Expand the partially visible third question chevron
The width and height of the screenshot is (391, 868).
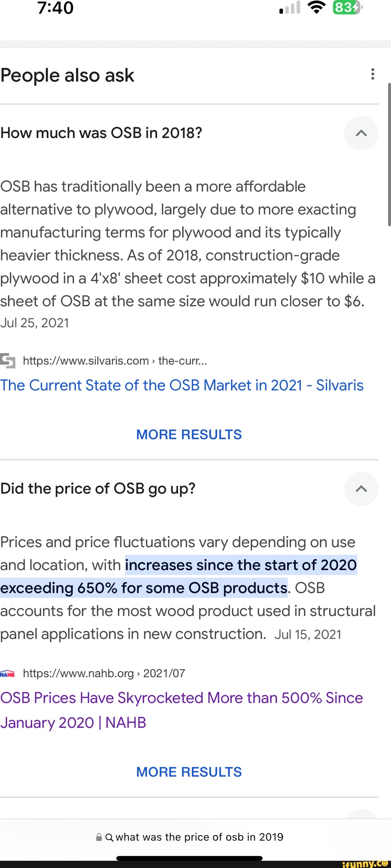click(x=361, y=815)
